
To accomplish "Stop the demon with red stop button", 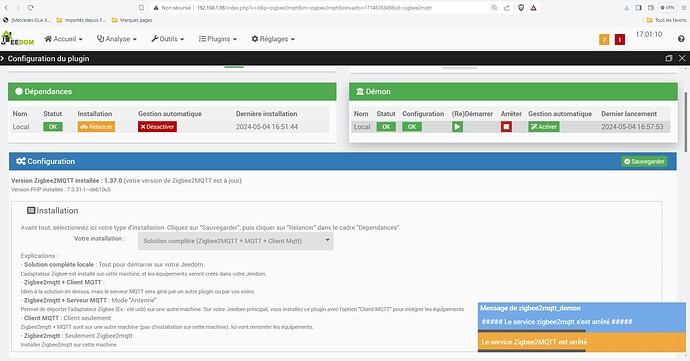I will pos(506,127).
